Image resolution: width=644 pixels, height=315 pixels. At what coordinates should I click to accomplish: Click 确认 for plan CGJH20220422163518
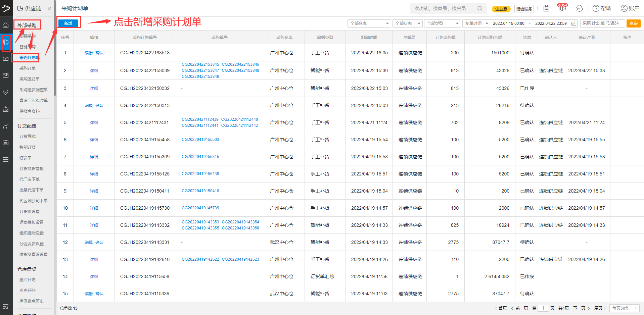[x=99, y=53]
